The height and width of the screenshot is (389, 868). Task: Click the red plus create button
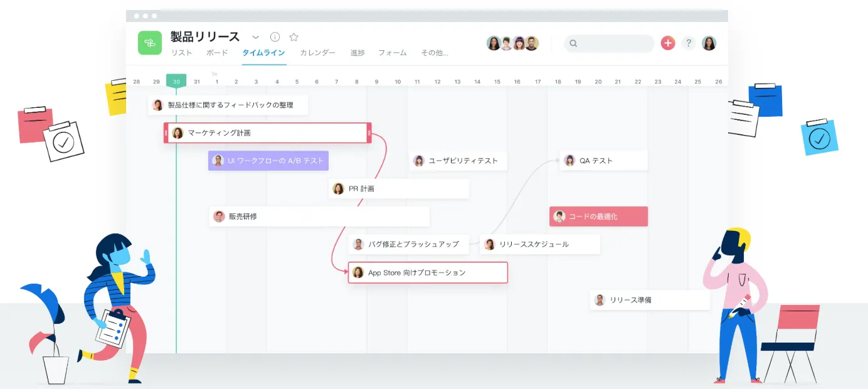coord(668,43)
